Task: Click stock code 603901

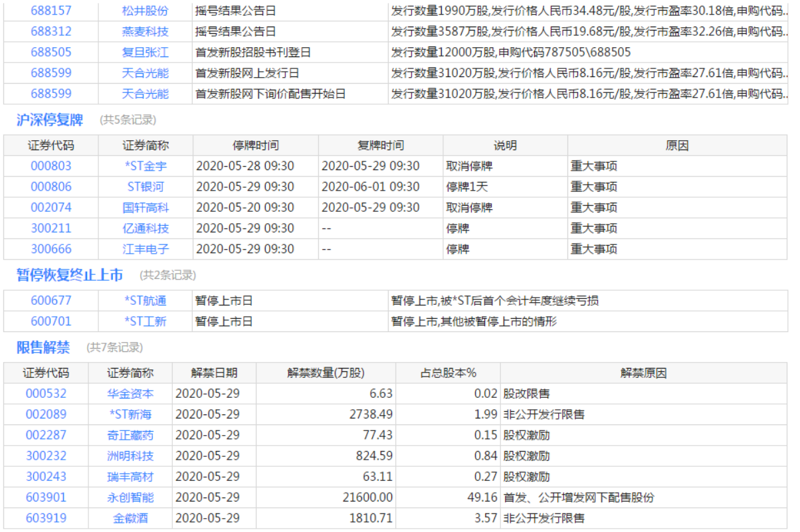Action: (x=47, y=497)
